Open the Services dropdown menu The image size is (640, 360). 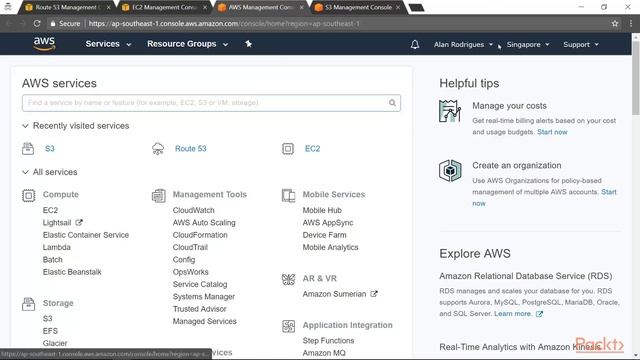108,44
